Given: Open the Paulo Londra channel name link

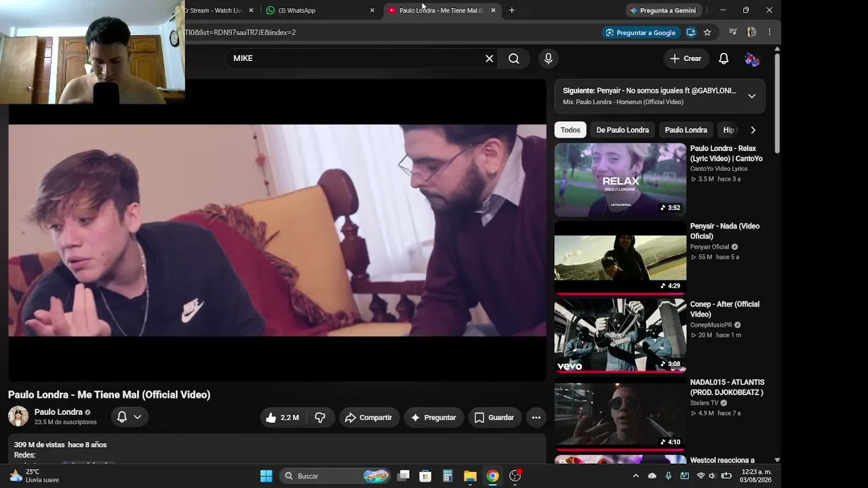Looking at the screenshot, I should coord(58,412).
